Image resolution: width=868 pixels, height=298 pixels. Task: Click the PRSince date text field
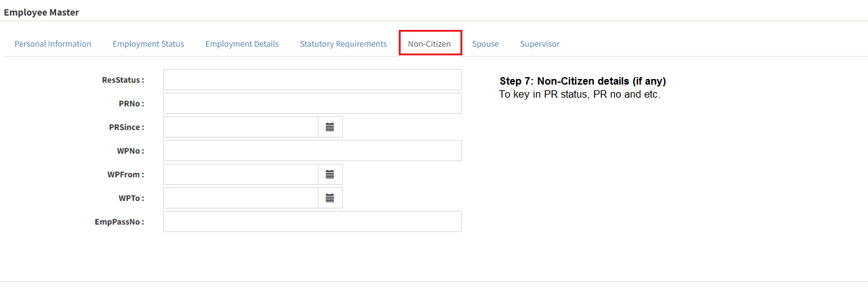pyautogui.click(x=241, y=127)
